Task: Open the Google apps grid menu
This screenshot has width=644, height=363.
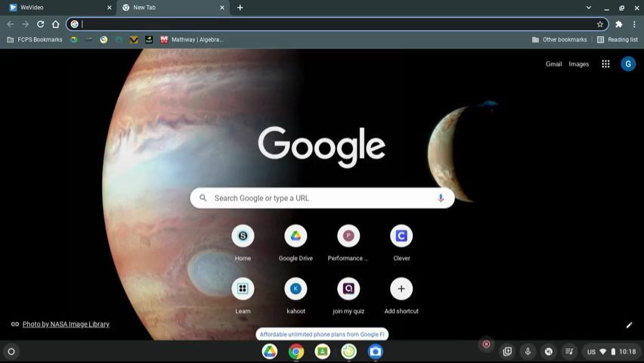Action: 605,64
